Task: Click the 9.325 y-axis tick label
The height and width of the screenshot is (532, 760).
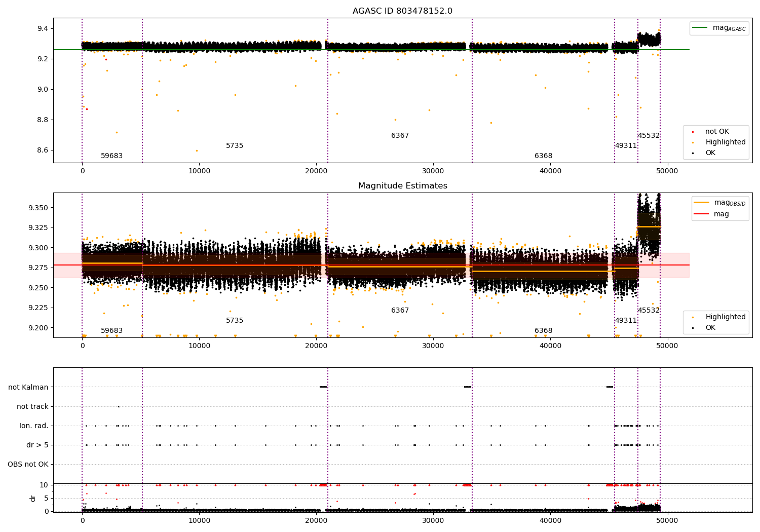Action: click(x=39, y=228)
